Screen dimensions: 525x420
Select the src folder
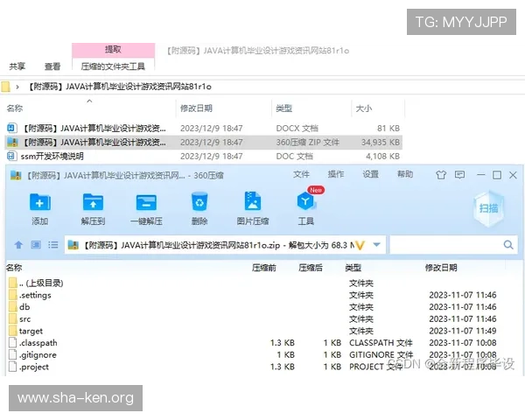[24, 319]
